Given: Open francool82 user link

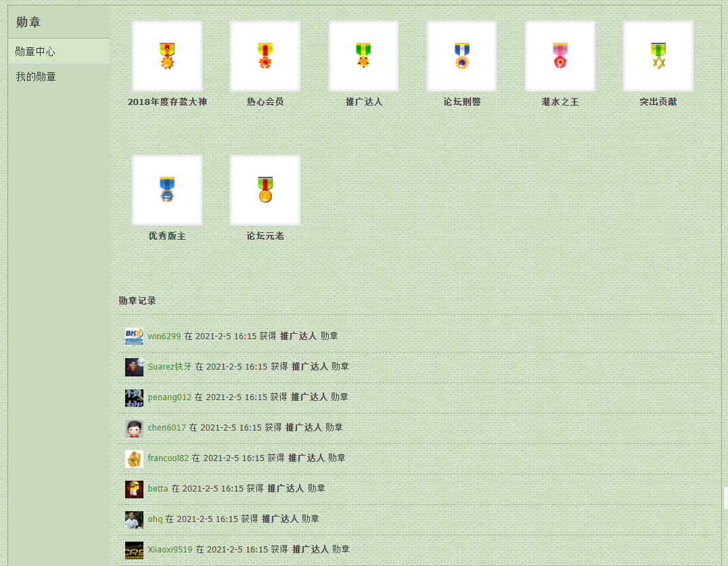Looking at the screenshot, I should click(x=168, y=458).
